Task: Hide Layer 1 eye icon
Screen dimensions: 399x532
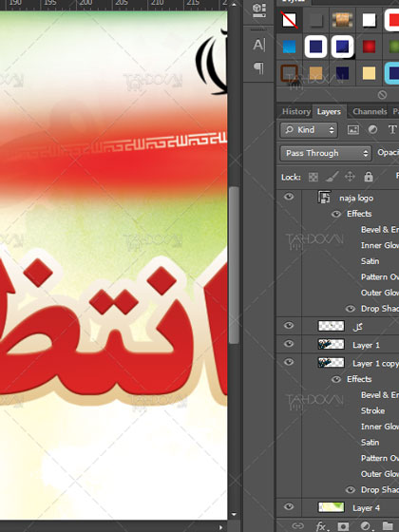Action: pos(289,344)
